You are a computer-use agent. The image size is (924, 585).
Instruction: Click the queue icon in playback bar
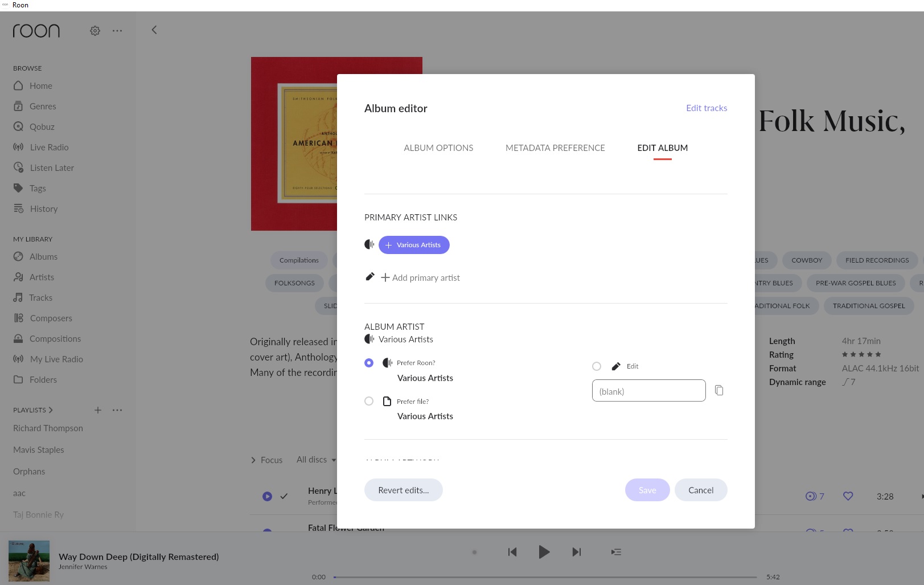(616, 552)
